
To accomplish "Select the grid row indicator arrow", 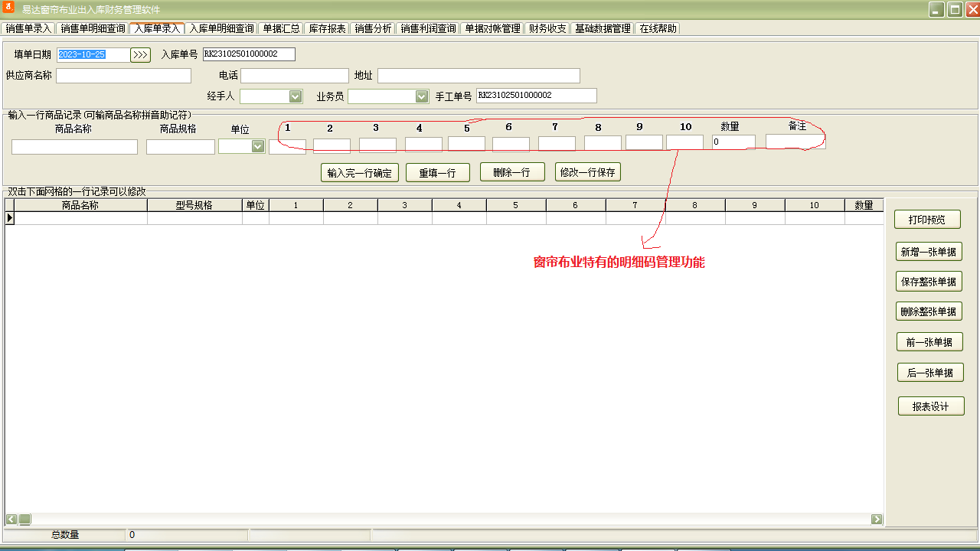I will [10, 218].
